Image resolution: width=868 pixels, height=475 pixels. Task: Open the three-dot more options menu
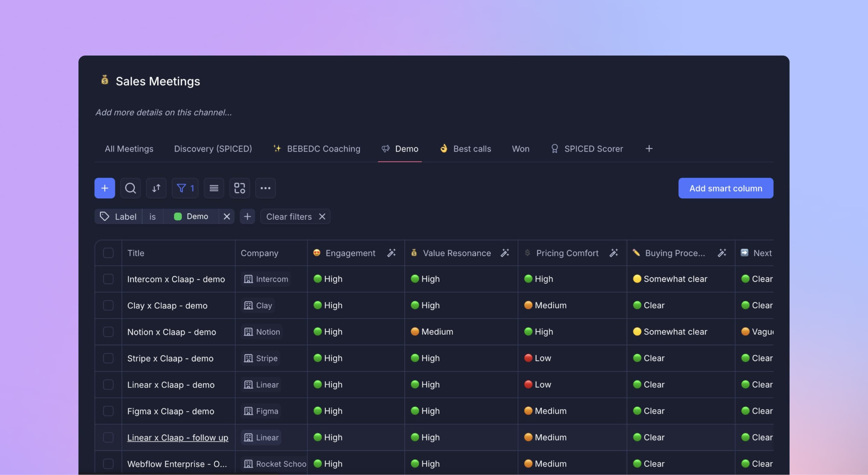pos(265,188)
